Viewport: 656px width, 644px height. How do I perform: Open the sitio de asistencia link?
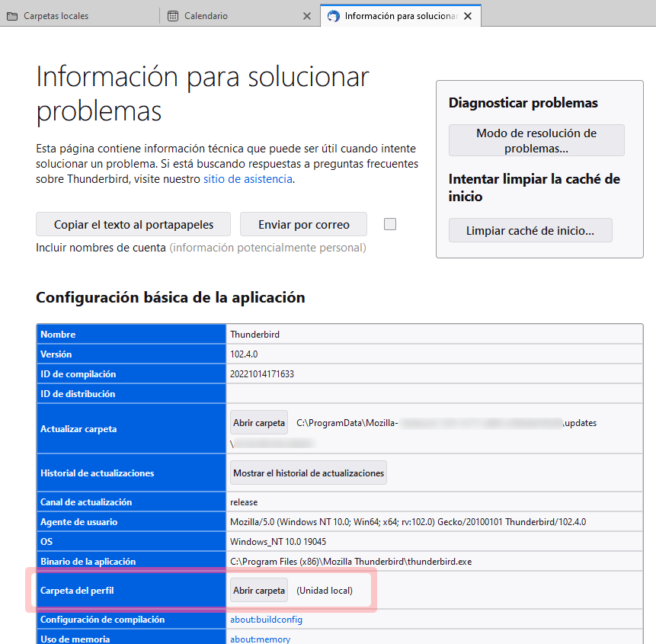(x=248, y=179)
